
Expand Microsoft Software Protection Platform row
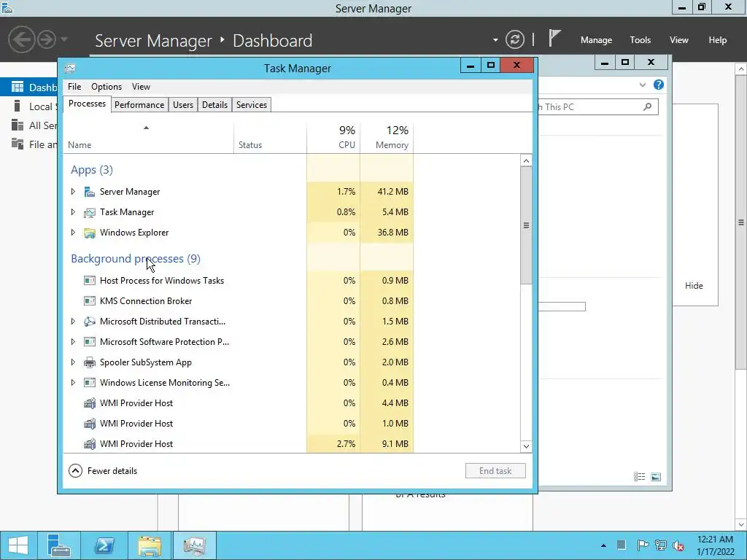click(73, 342)
